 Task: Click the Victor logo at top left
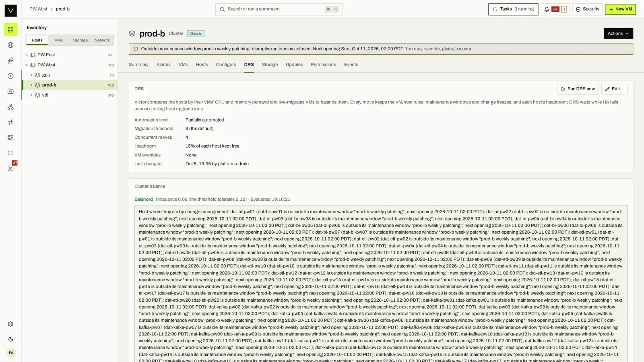point(10,10)
